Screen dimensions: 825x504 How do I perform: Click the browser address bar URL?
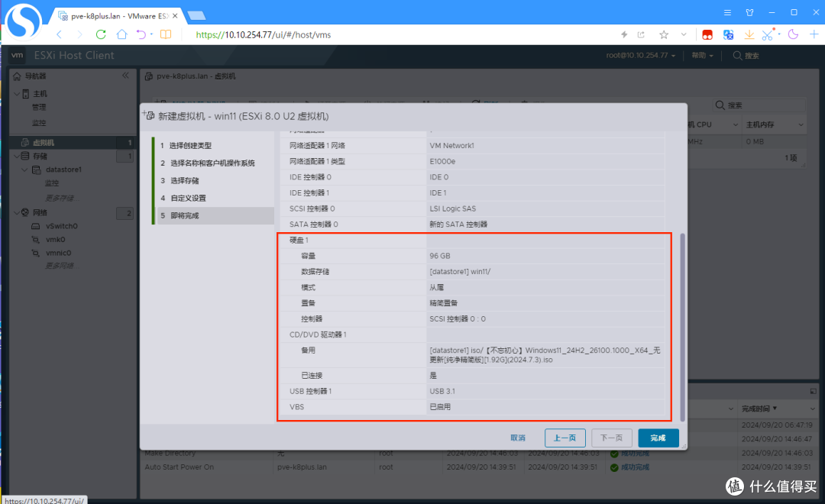[x=263, y=34]
